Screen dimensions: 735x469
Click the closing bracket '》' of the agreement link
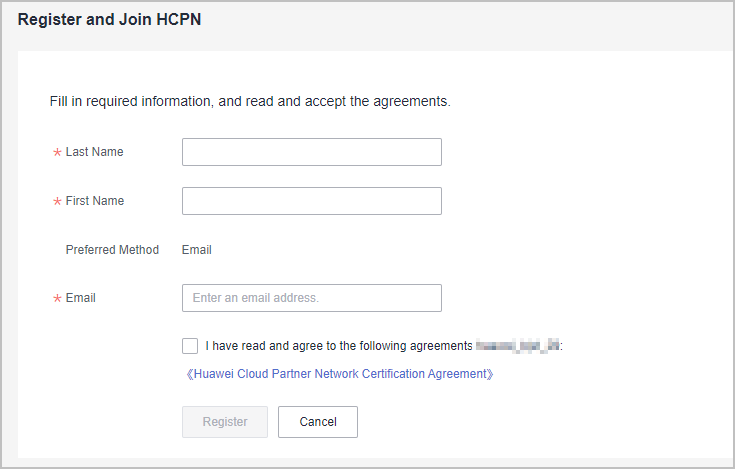pyautogui.click(x=490, y=374)
